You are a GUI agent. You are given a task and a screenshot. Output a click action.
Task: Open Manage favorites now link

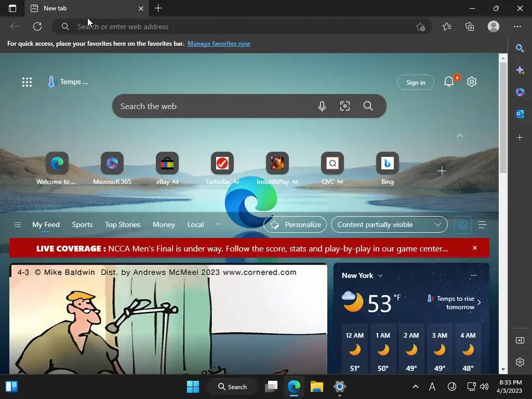219,44
